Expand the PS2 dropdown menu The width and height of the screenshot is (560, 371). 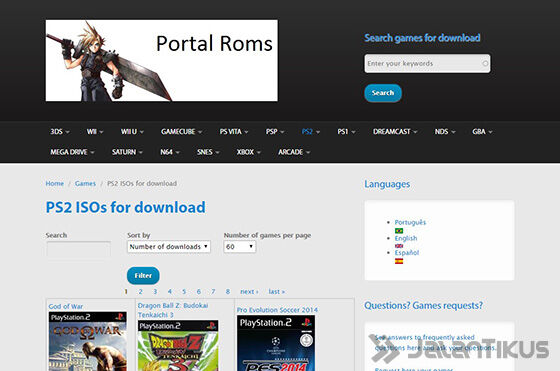coord(311,132)
